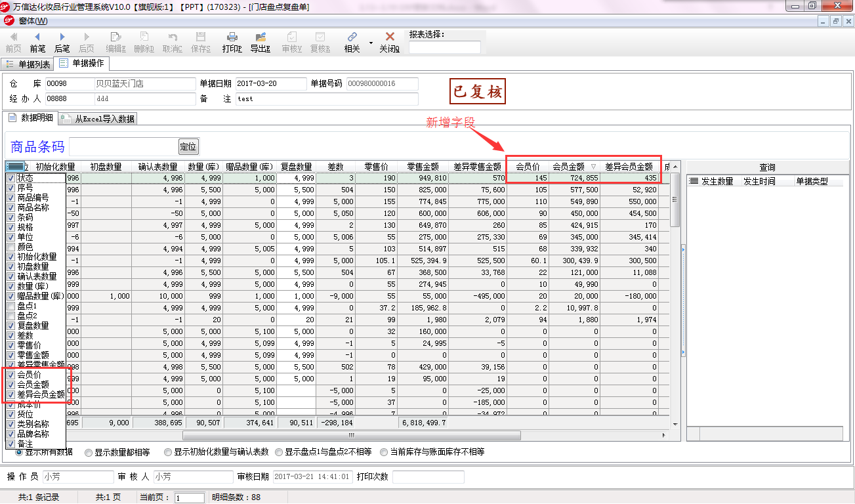
Task: Click the 报表选择 input field
Action: pyautogui.click(x=445, y=47)
